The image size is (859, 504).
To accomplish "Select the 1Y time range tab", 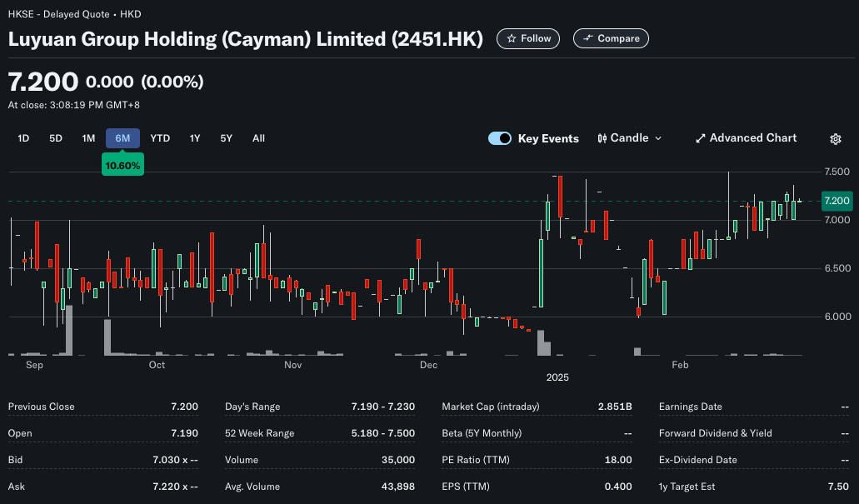I will click(x=195, y=138).
